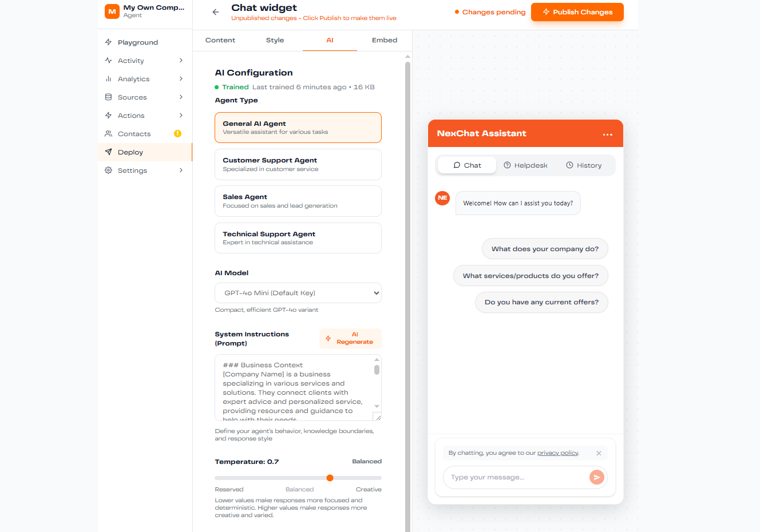Dismiss the privacy policy notice
This screenshot has height=532, width=760.
click(599, 453)
